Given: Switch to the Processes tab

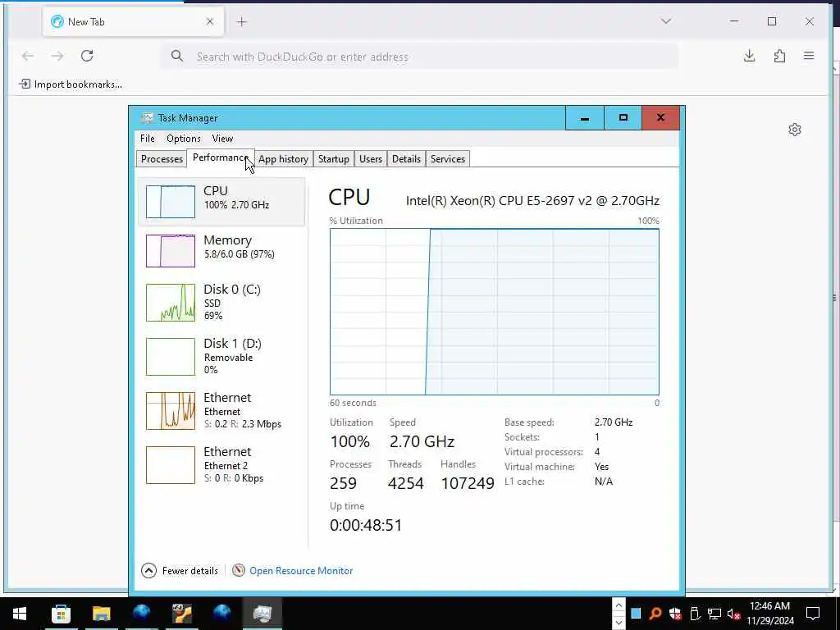Looking at the screenshot, I should point(162,158).
